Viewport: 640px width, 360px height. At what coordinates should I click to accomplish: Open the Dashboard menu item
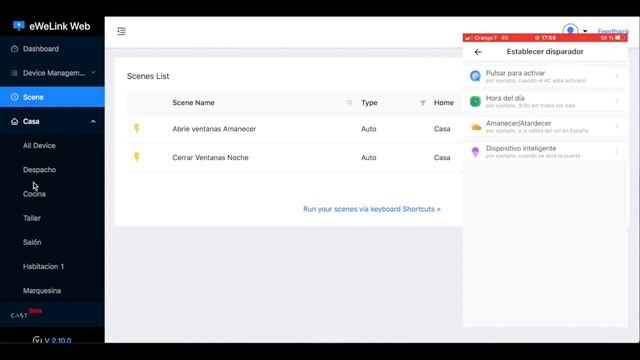(x=52, y=49)
